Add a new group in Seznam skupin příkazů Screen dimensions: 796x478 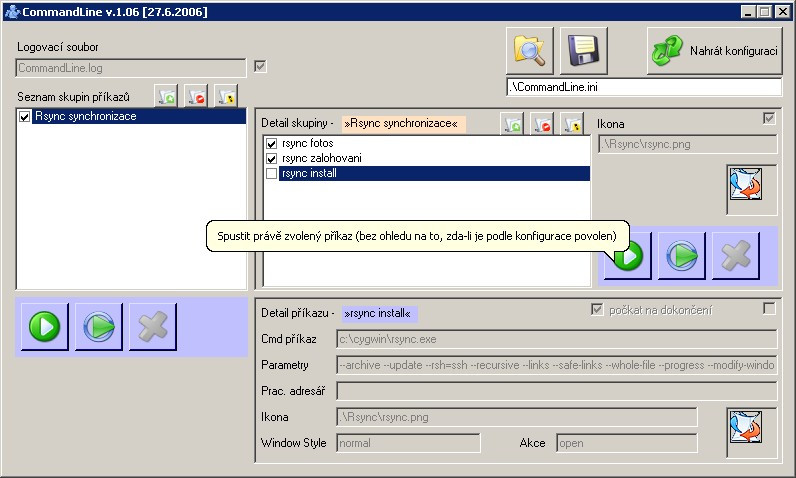[166, 96]
